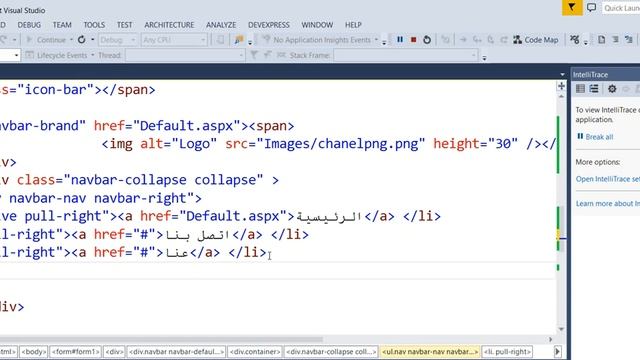Click Open IntelliTrace settings link
This screenshot has height=360, width=640.
(x=608, y=179)
